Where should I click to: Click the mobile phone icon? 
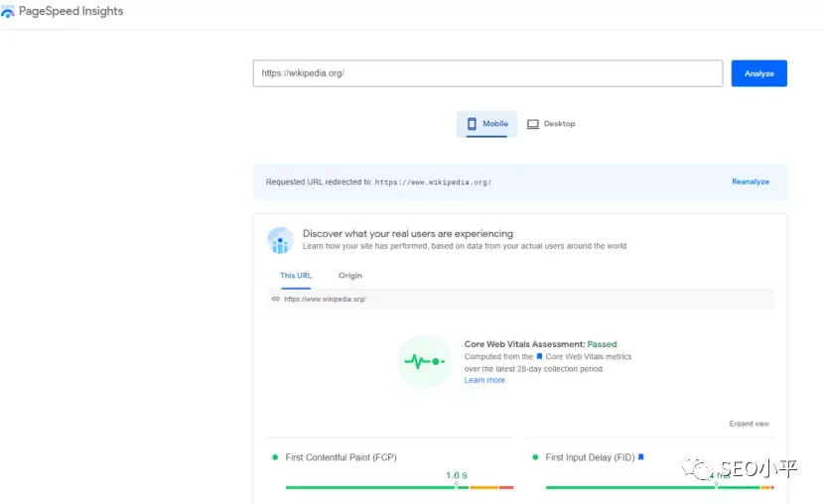coord(472,124)
